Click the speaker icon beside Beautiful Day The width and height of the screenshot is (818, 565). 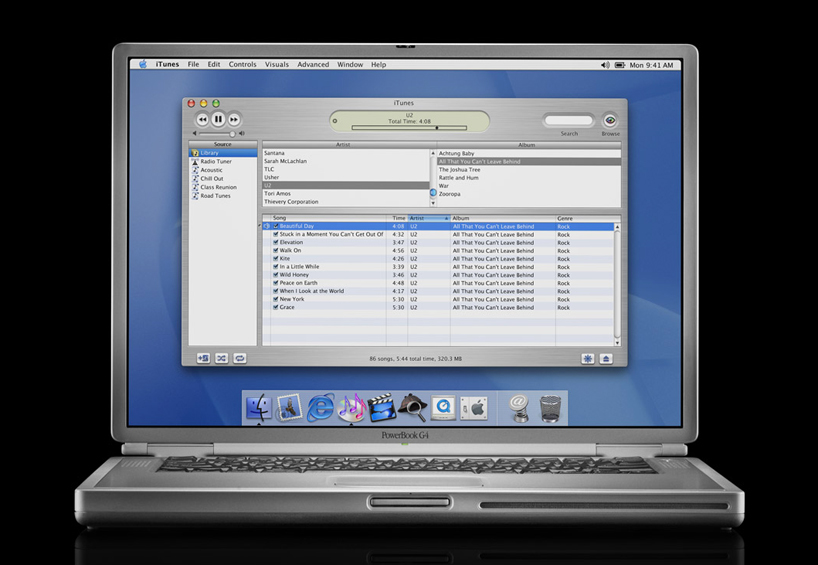267,226
